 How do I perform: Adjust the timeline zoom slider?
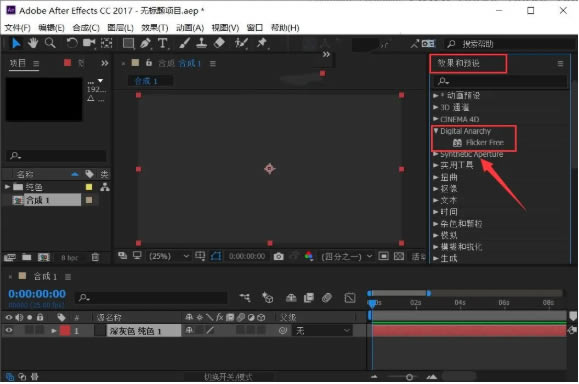click(x=409, y=377)
